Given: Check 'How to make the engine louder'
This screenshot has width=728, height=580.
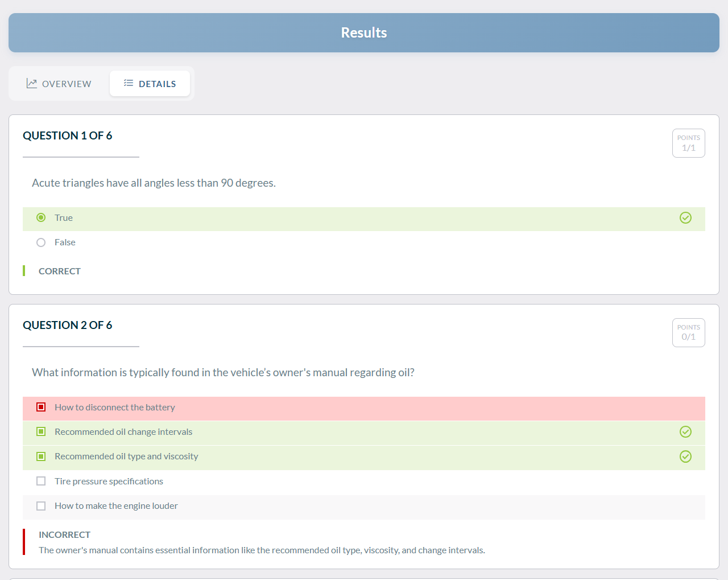Looking at the screenshot, I should coord(41,506).
